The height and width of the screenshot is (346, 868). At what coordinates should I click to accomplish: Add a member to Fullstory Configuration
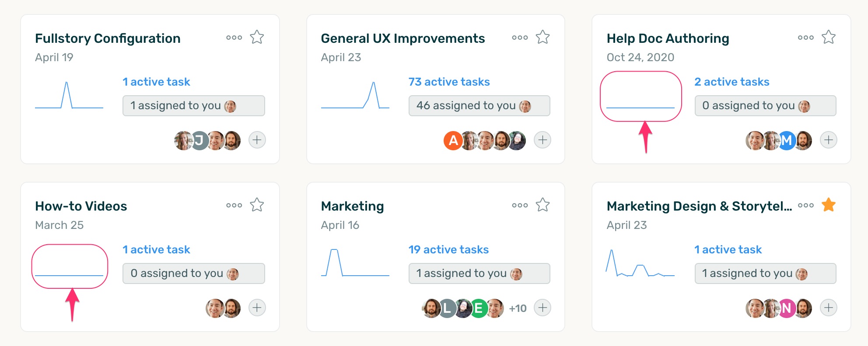(x=257, y=140)
